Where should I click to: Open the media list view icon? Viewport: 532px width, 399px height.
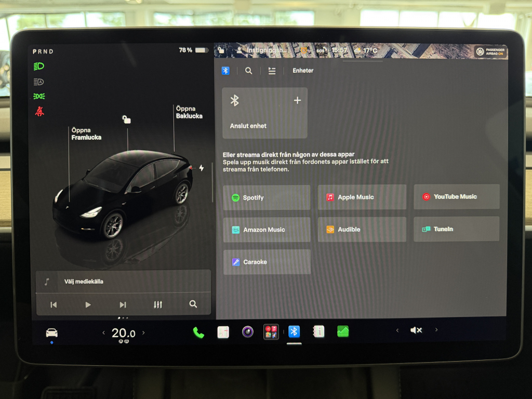point(272,71)
